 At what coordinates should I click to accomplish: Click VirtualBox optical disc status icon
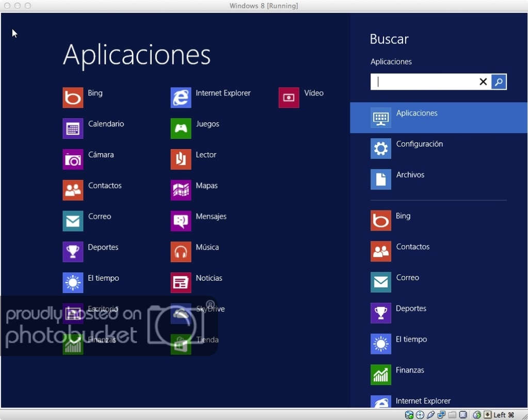(420, 415)
